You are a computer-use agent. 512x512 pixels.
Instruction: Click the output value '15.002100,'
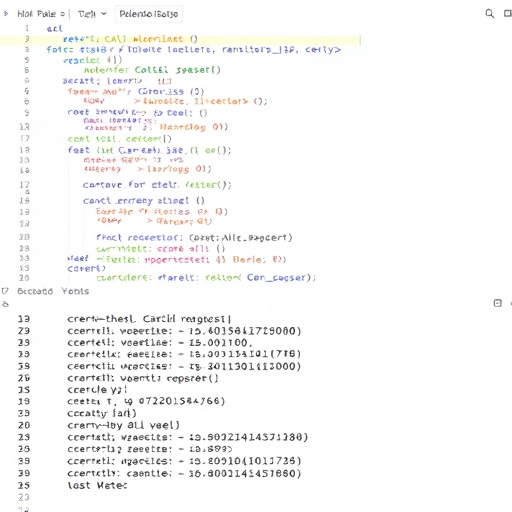(221, 343)
